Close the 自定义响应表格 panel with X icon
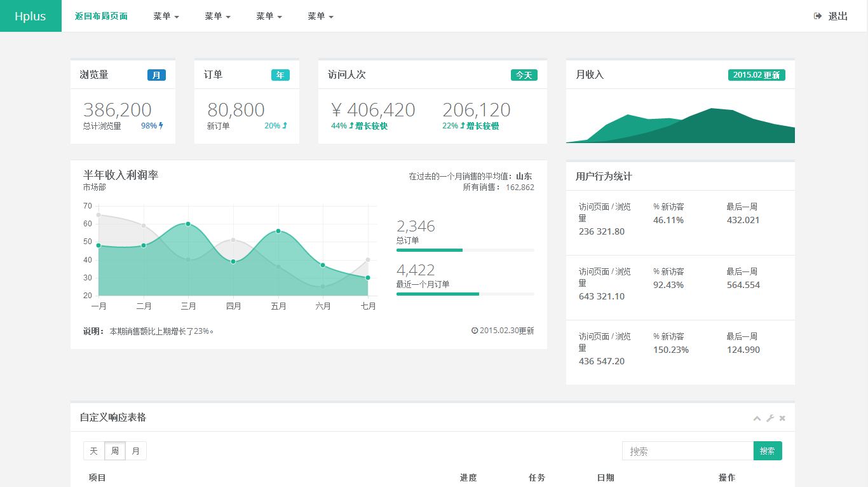868x487 pixels. (782, 418)
